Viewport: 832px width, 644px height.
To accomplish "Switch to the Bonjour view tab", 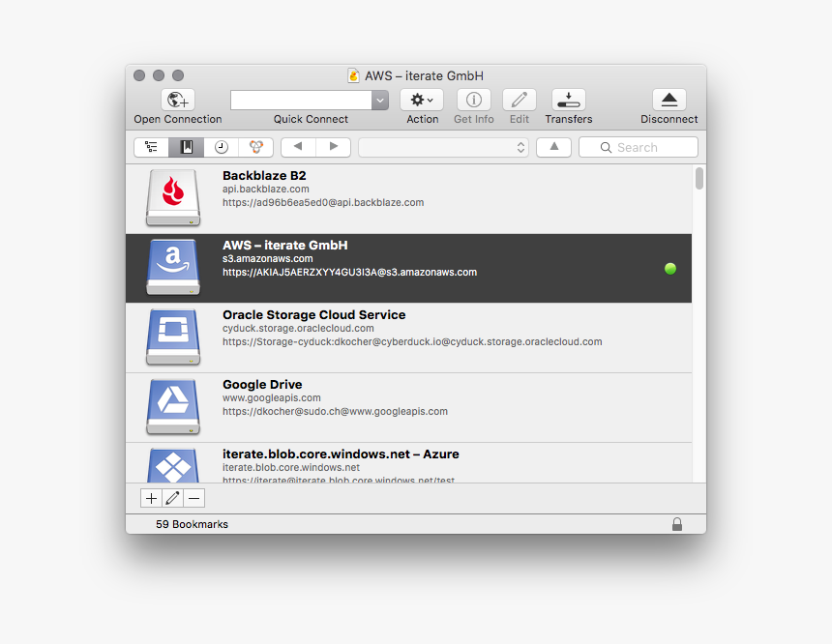I will [x=256, y=147].
